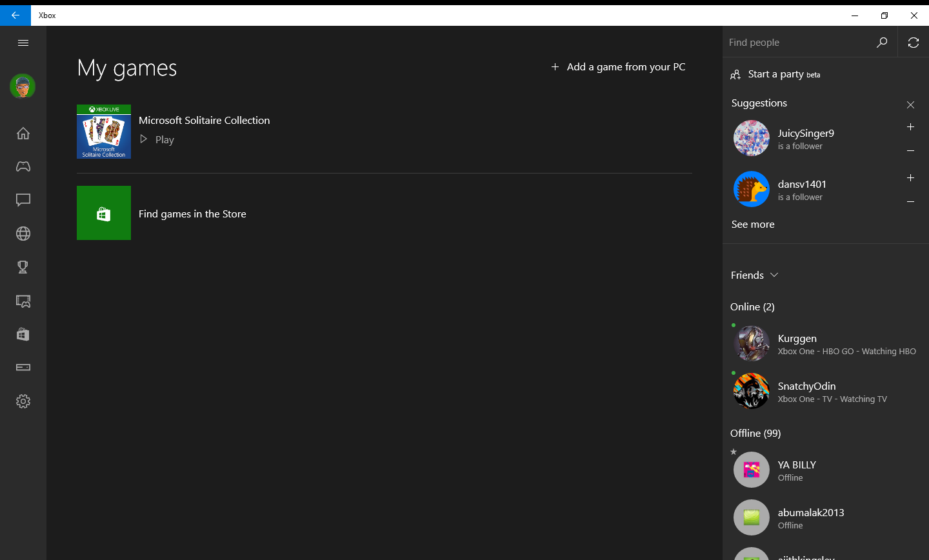Image resolution: width=929 pixels, height=560 pixels.
Task: Start a party beta
Action: tap(775, 74)
